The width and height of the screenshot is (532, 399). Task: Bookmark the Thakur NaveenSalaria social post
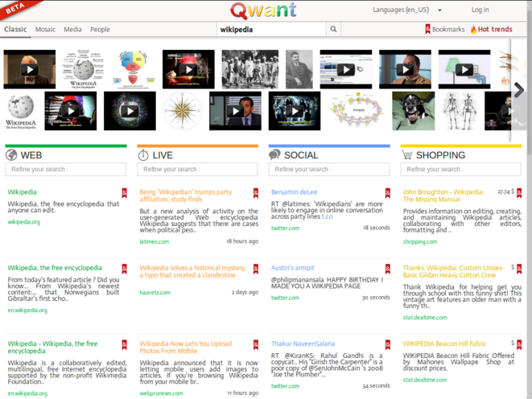[387, 345]
